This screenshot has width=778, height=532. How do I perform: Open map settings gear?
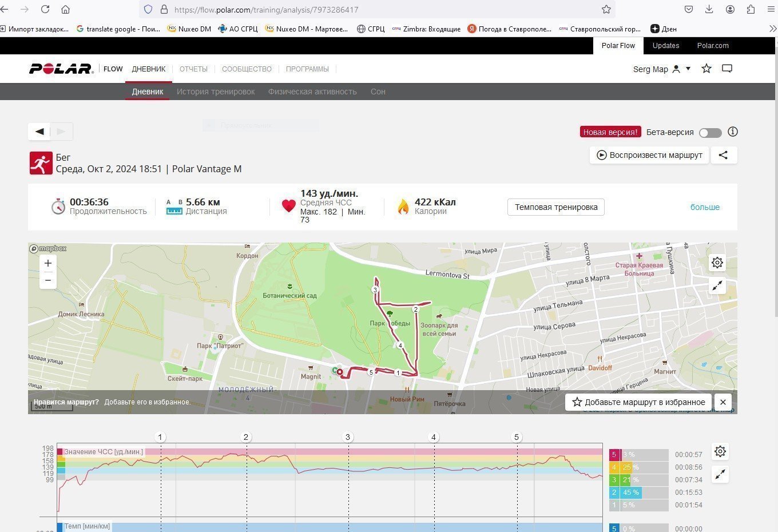(717, 263)
